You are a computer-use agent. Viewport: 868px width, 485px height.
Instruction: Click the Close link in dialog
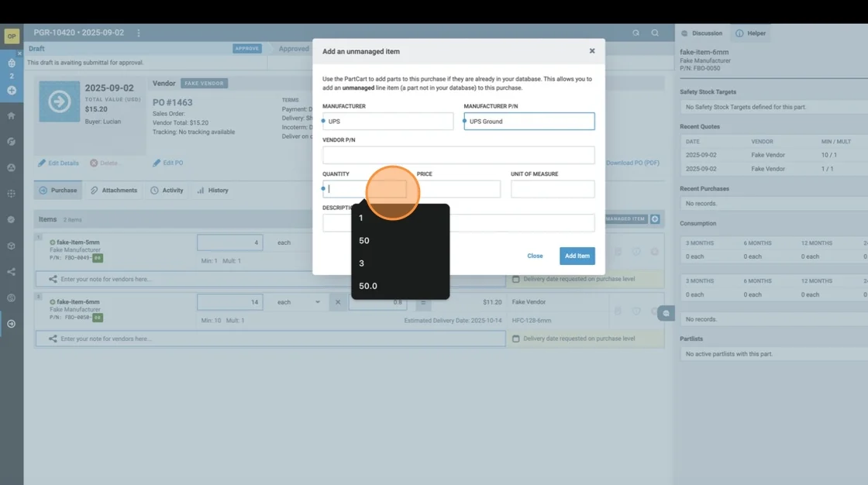pyautogui.click(x=535, y=256)
